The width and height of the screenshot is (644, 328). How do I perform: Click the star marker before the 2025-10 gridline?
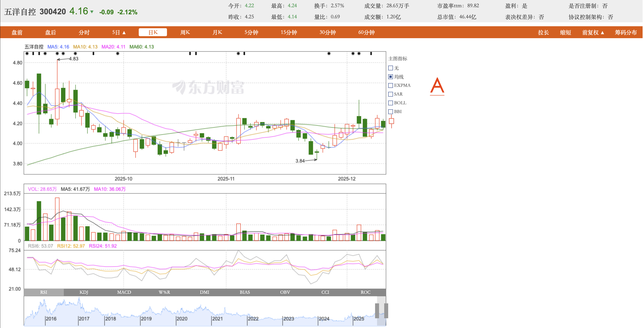pyautogui.click(x=117, y=53)
